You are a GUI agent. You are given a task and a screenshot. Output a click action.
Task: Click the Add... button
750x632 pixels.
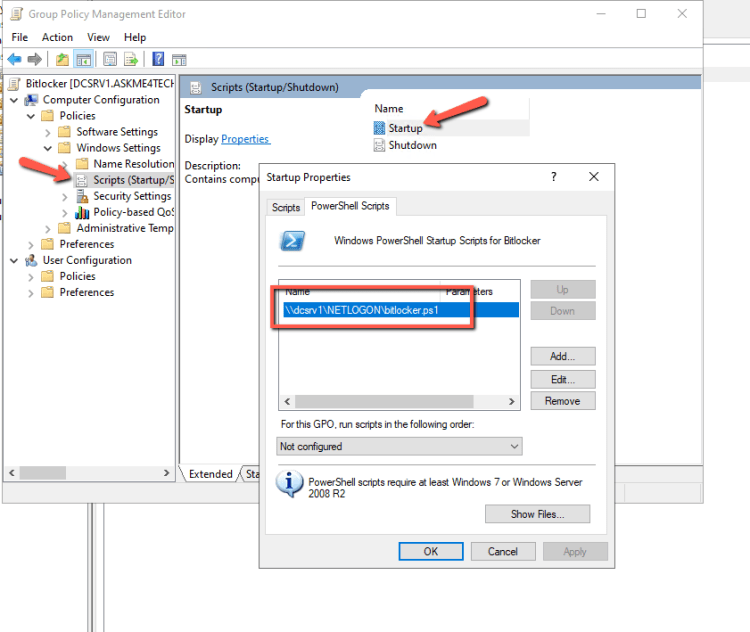(563, 356)
